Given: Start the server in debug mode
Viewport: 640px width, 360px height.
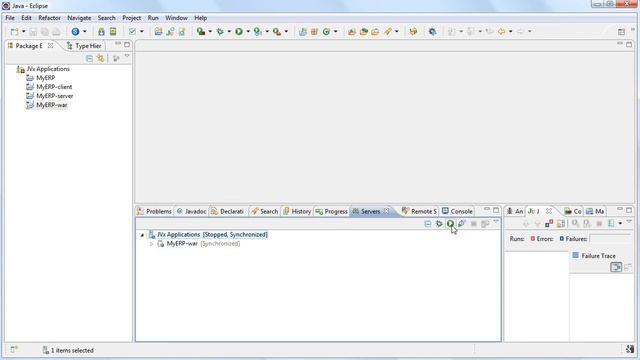Looking at the screenshot, I should 439,224.
